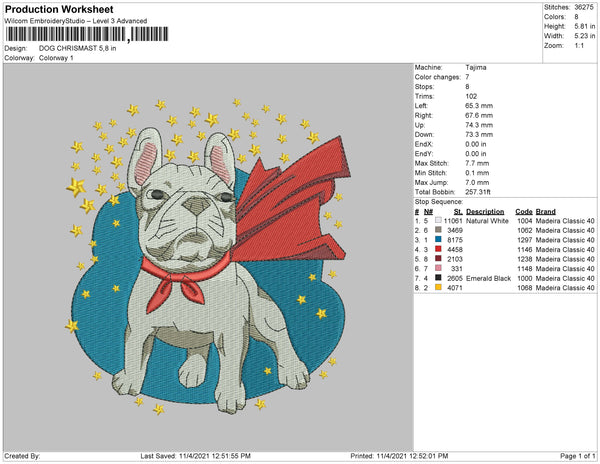Click the 'Printed: 11/4/2021 12:52:01 PM' text

(x=399, y=456)
